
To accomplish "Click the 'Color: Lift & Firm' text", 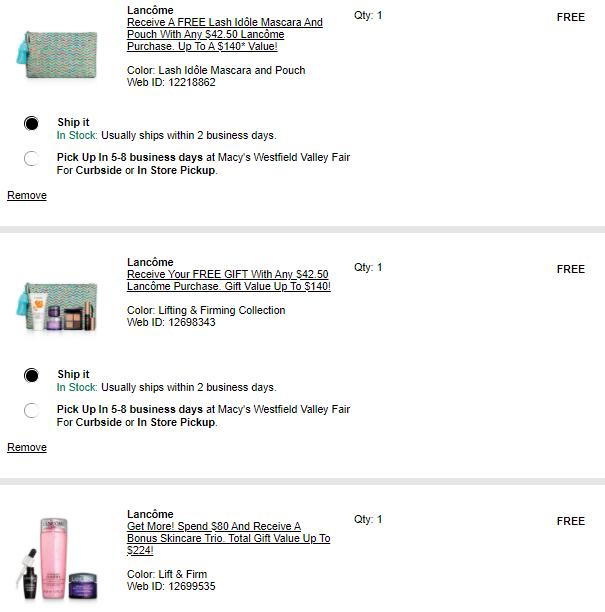I will [167, 574].
